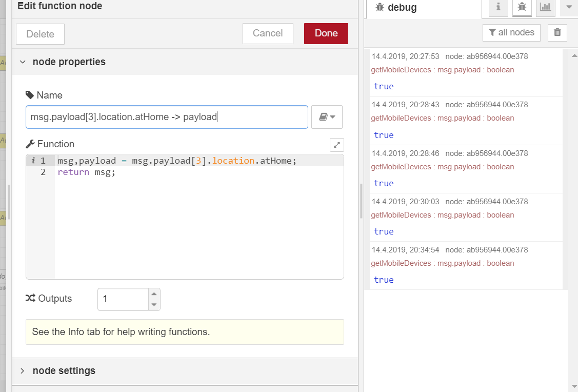Screen dimensions: 578x392
Task: Click the Outputs shuffle icon
Action: 30,298
